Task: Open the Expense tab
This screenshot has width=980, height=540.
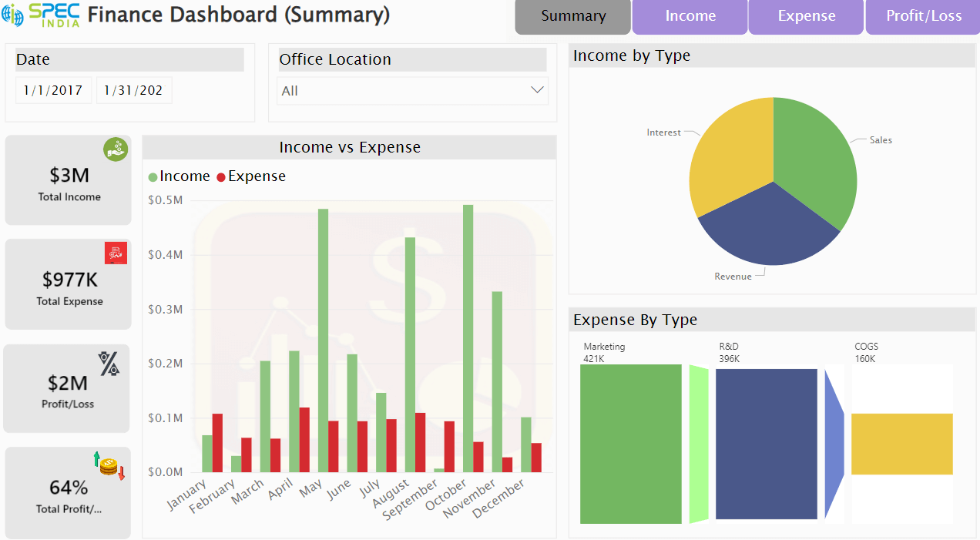Action: click(x=806, y=16)
